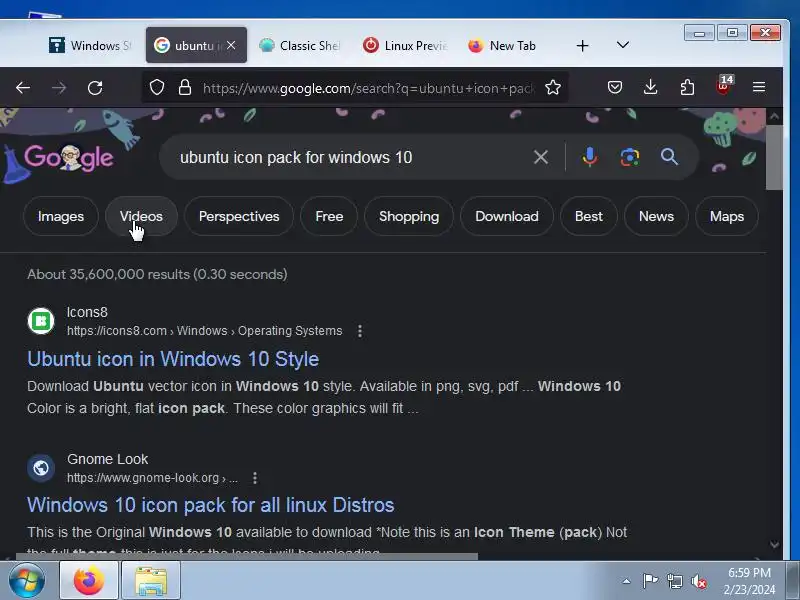Select the Free filter chip
This screenshot has height=600, width=800.
click(329, 216)
